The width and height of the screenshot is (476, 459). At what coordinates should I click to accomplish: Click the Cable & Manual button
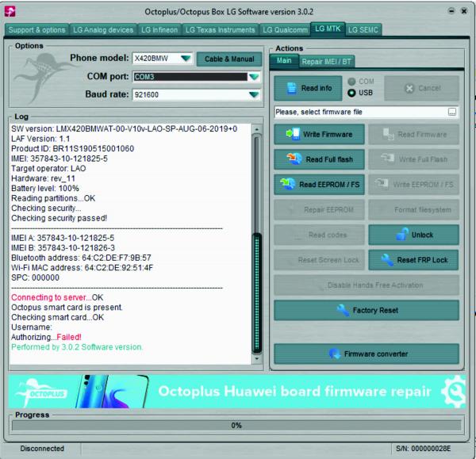tap(229, 59)
